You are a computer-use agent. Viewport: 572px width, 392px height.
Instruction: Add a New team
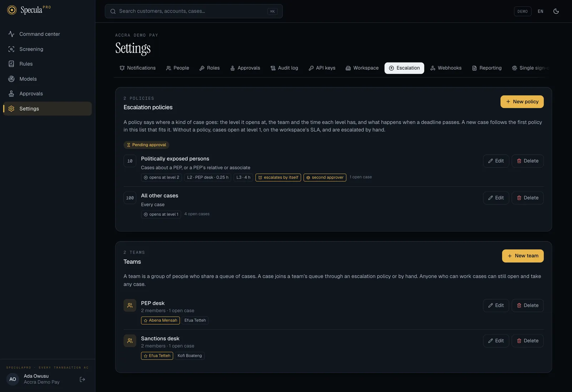[523, 256]
